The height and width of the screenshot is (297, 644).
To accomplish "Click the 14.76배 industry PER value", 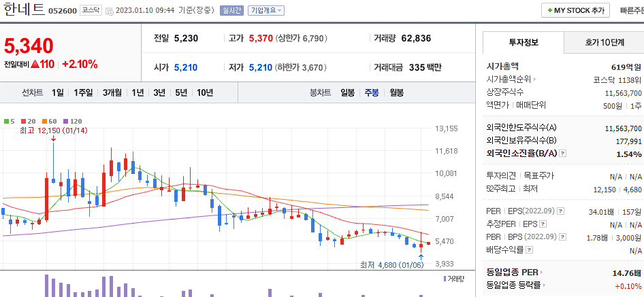I will [627, 273].
